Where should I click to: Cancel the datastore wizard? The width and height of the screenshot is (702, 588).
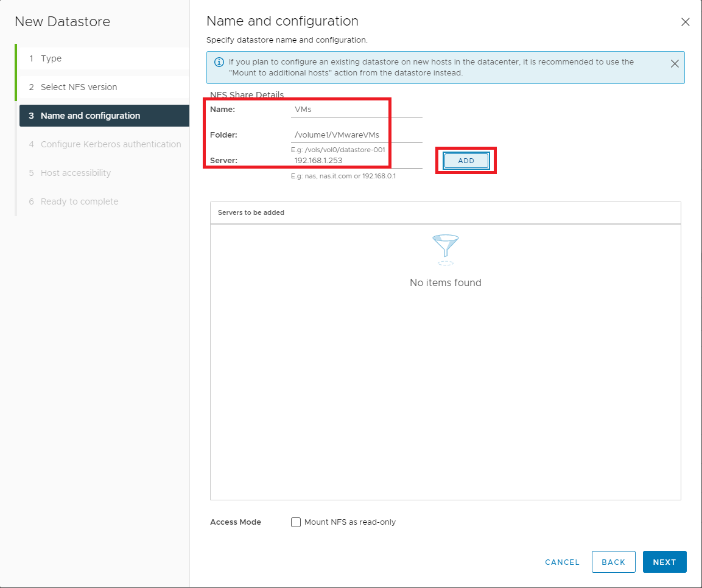pyautogui.click(x=562, y=562)
